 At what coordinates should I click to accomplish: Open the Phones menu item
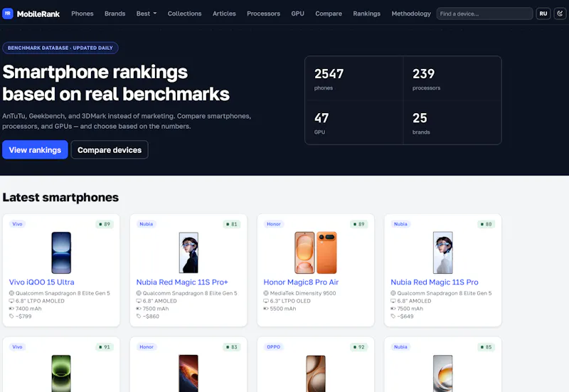tap(83, 14)
